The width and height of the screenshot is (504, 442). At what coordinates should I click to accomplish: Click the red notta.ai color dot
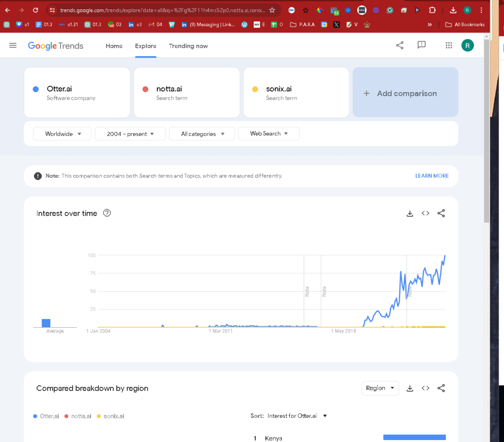(145, 89)
